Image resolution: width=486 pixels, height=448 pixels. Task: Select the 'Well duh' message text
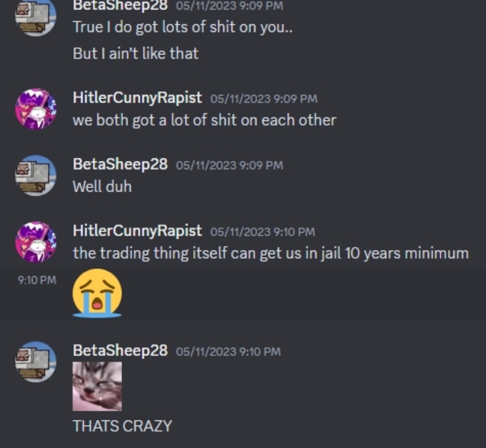pyautogui.click(x=102, y=187)
